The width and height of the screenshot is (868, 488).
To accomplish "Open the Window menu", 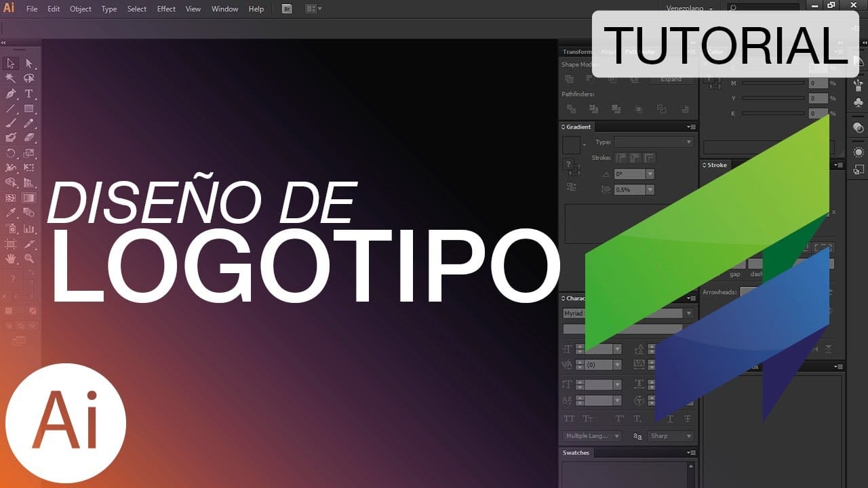I will [x=224, y=9].
